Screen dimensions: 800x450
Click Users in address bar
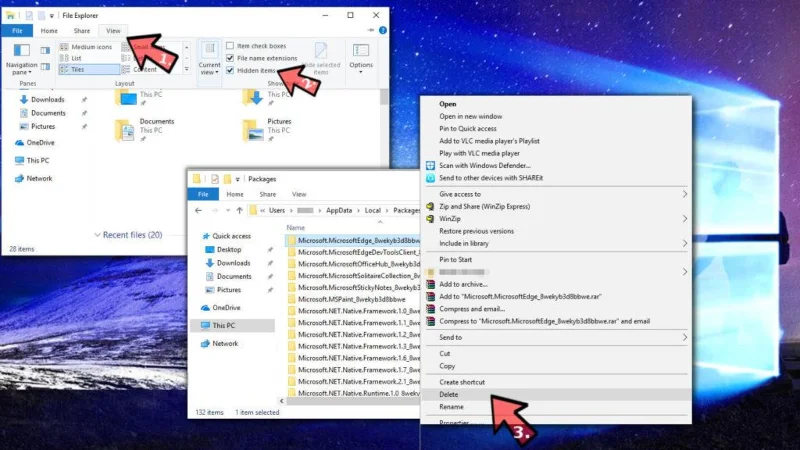277,210
